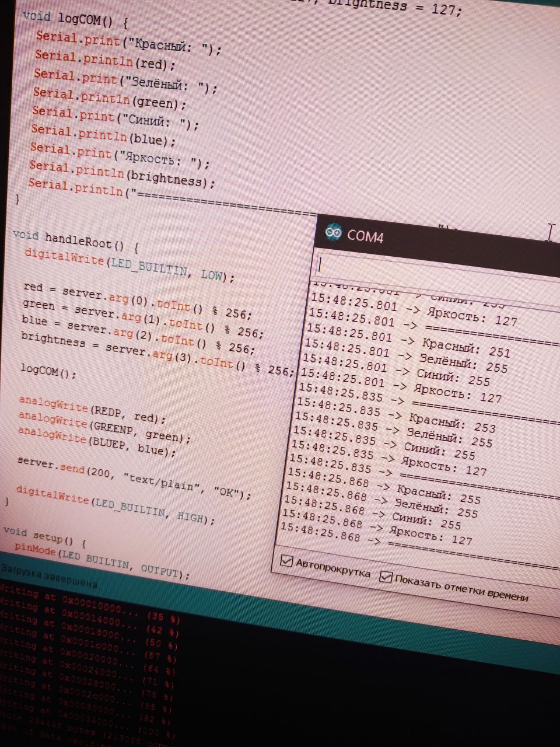The width and height of the screenshot is (560, 747).
Task: Click code line 'pinMode(LED BUILTIN, OUTPUT);'
Action: (102, 561)
